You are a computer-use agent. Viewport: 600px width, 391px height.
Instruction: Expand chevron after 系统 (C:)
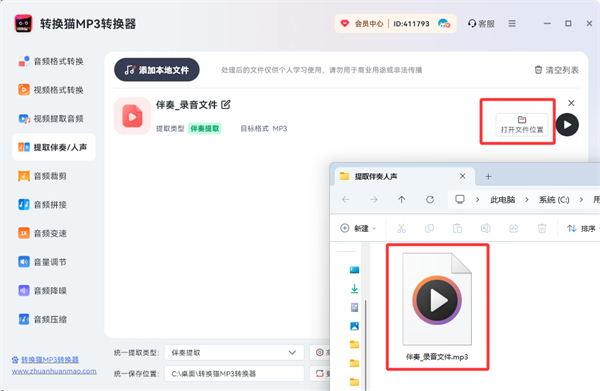[x=581, y=199]
